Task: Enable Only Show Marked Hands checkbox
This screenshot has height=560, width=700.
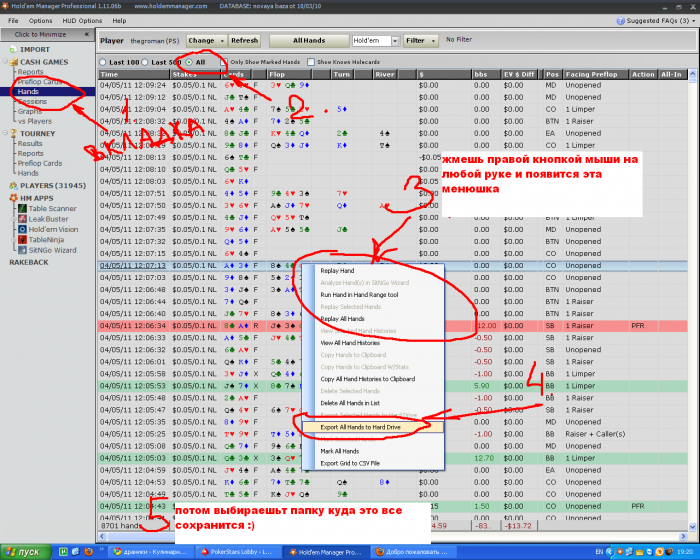Action: coord(225,62)
